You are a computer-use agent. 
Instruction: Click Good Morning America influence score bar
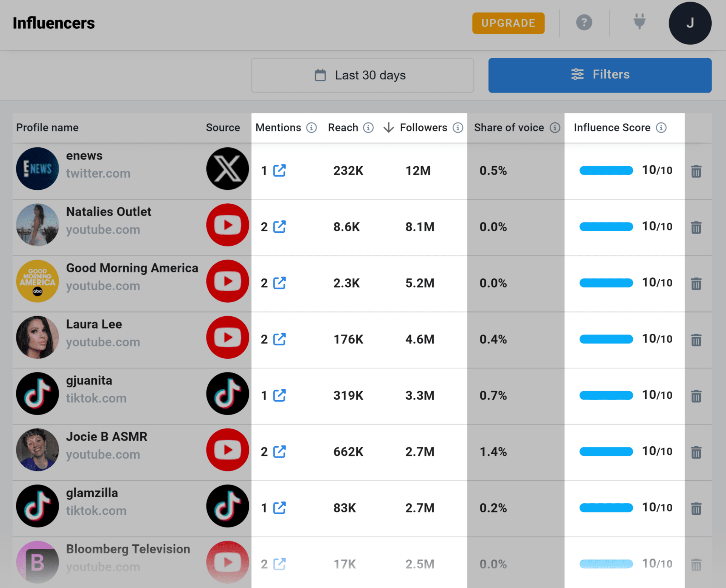[x=606, y=283]
